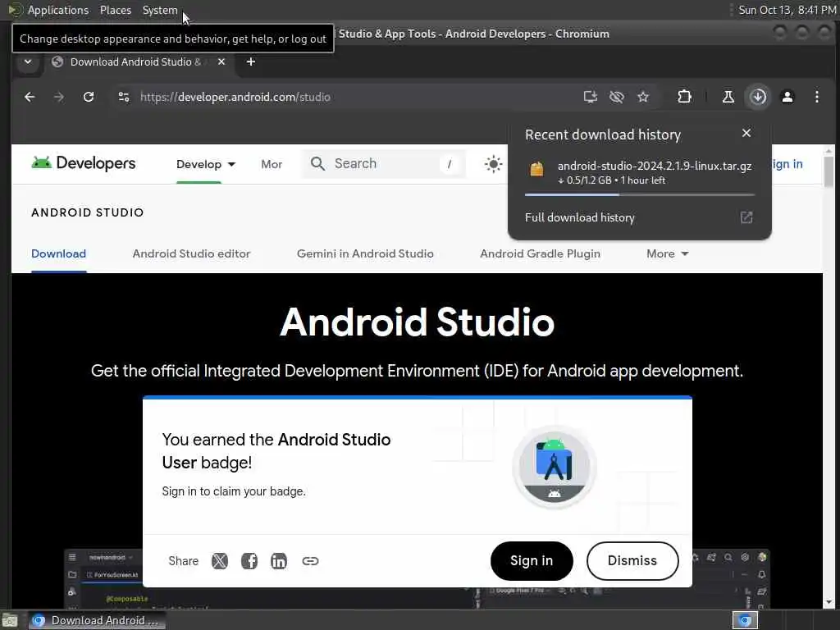Open the Android Studio editor tab
Screen dimensions: 840x630
[191, 253]
